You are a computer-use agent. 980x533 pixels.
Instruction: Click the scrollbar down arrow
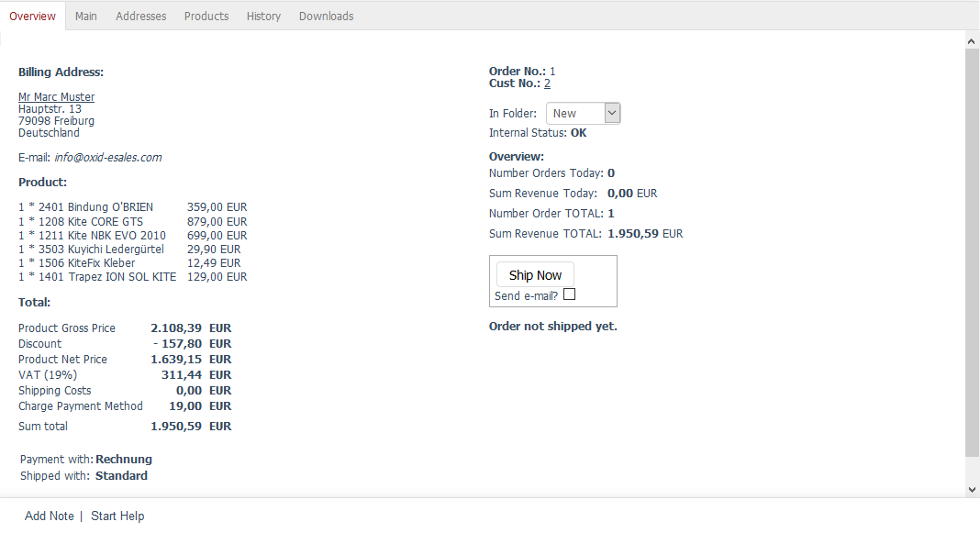click(971, 489)
